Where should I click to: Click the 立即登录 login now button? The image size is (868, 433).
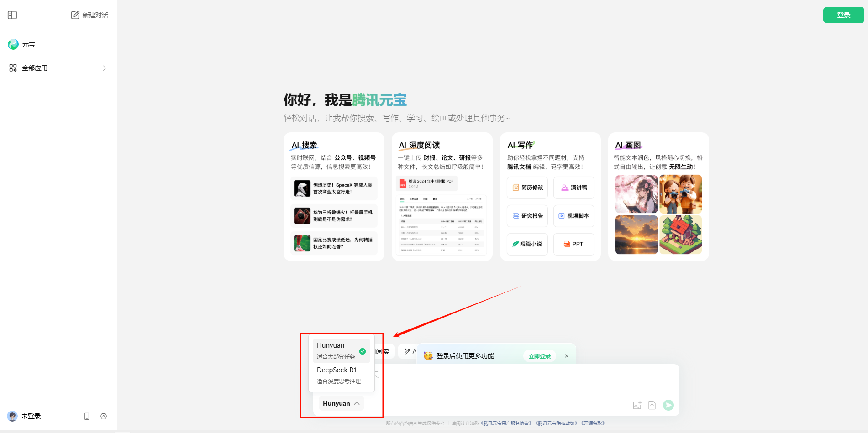coord(539,356)
